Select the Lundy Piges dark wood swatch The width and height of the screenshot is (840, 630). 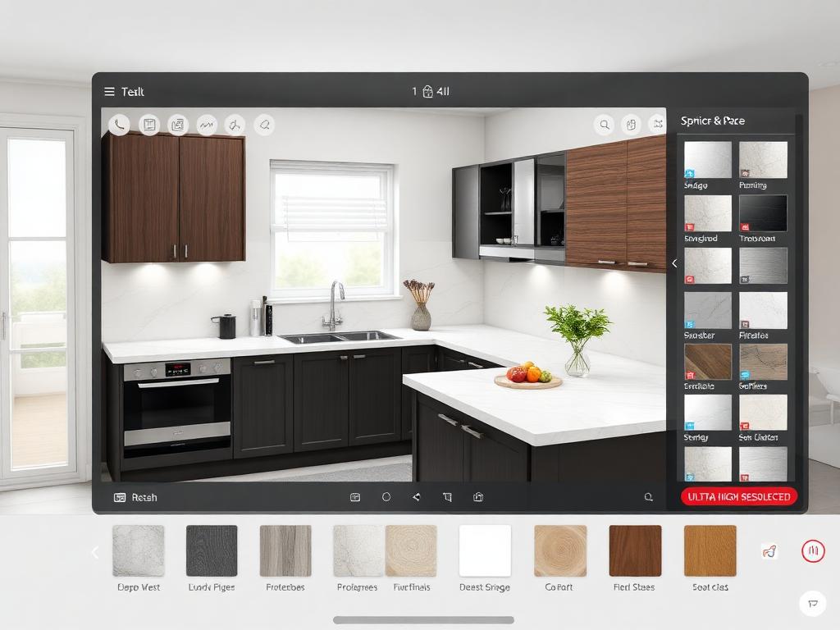212,550
